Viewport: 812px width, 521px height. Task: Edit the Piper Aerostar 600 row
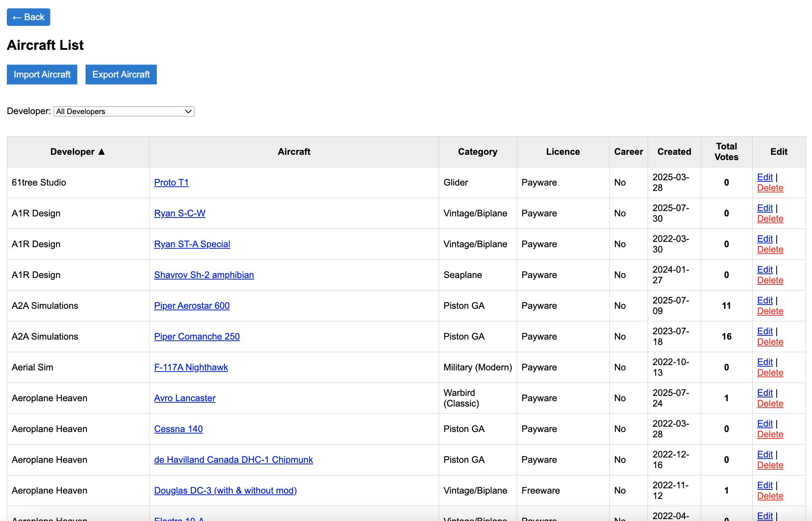pyautogui.click(x=764, y=300)
